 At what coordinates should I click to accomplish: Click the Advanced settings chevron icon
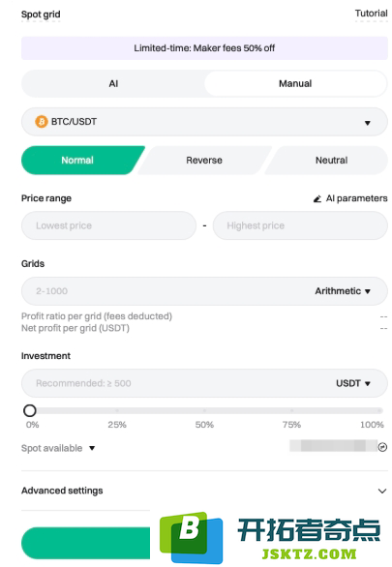pos(382,491)
